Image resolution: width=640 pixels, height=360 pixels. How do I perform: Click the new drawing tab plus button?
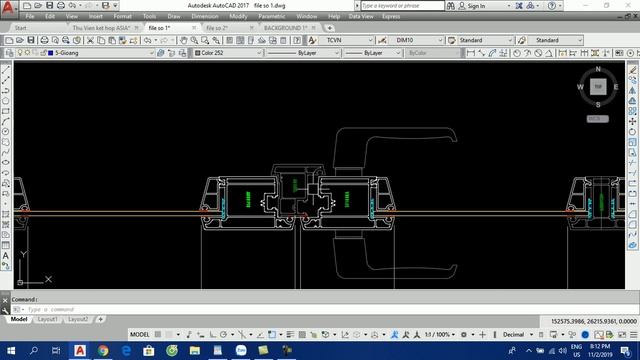329,28
